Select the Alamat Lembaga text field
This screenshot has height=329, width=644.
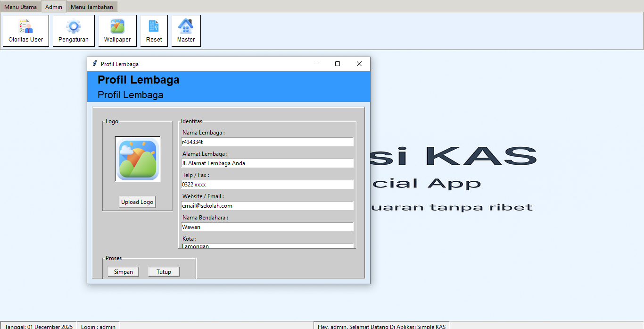point(267,163)
